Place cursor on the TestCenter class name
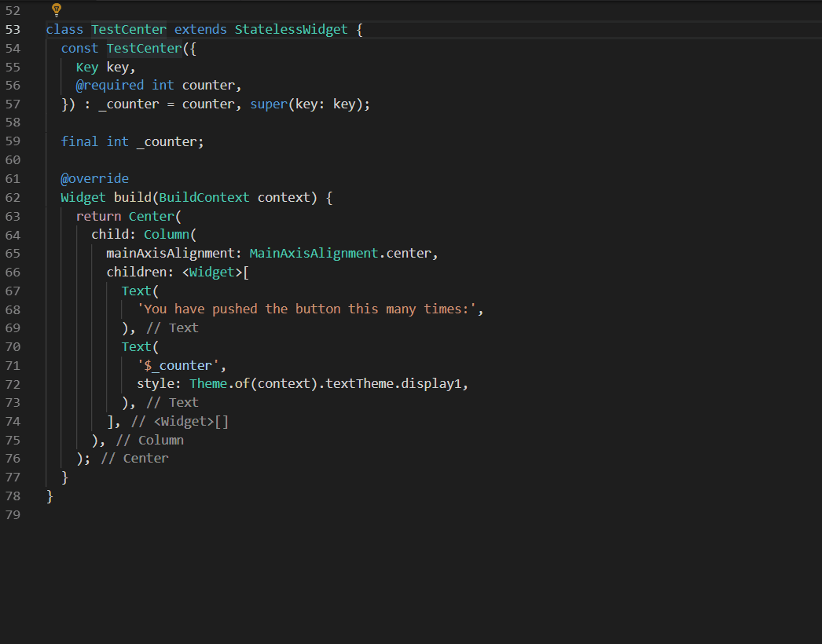Image resolution: width=822 pixels, height=644 pixels. 128,29
